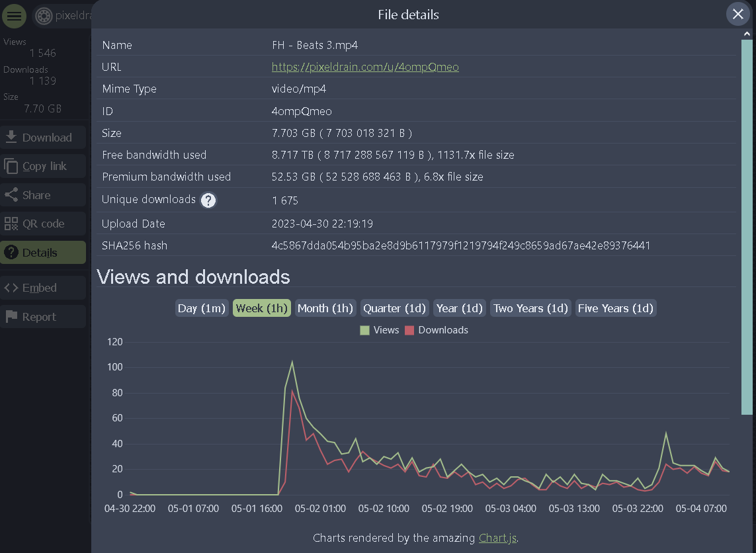Show the QR code icon
The width and height of the screenshot is (756, 553).
click(11, 224)
